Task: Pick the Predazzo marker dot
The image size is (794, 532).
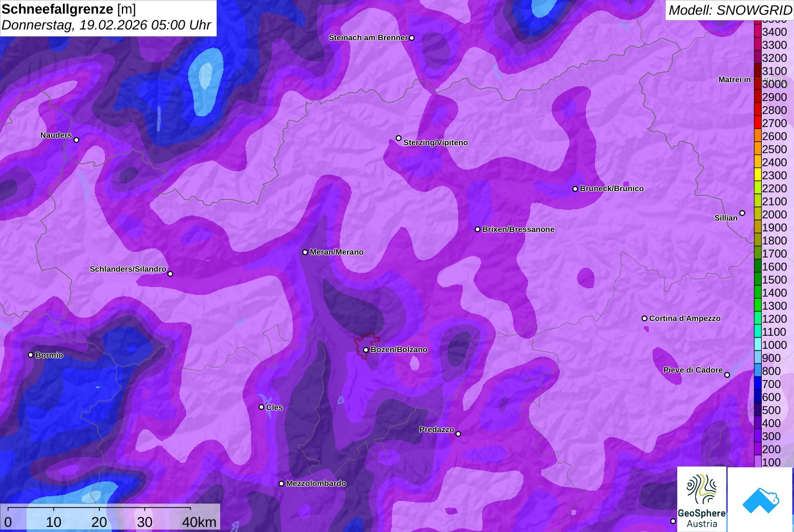Action: tap(458, 434)
